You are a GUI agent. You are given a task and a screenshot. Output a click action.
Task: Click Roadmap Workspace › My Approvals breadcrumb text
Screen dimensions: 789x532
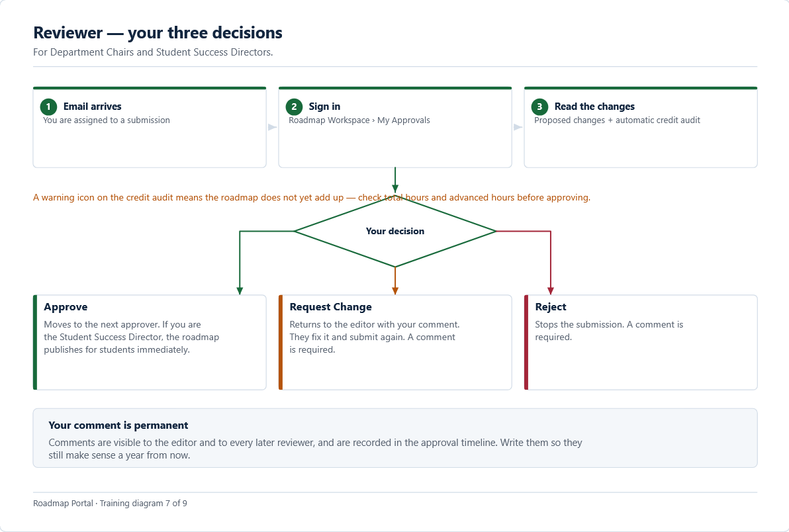point(359,120)
